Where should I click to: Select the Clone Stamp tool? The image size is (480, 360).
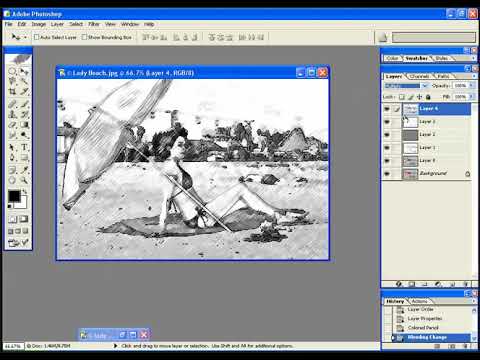tap(12, 115)
